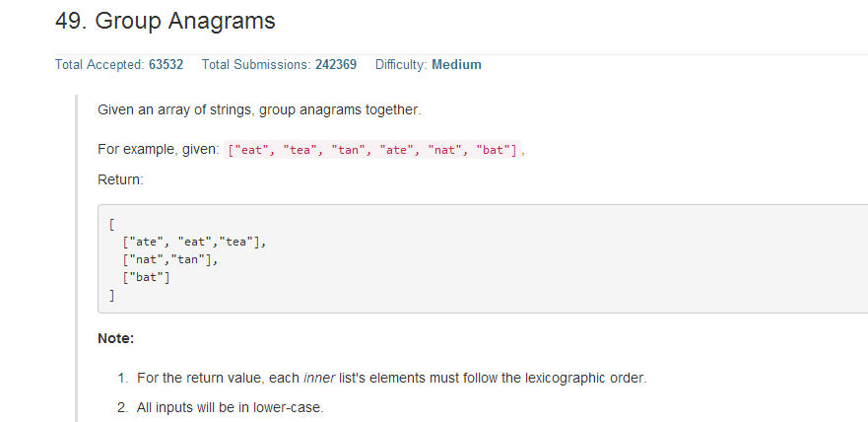Click the Total Accepted count 63532
The width and height of the screenshot is (868, 422).
(167, 65)
